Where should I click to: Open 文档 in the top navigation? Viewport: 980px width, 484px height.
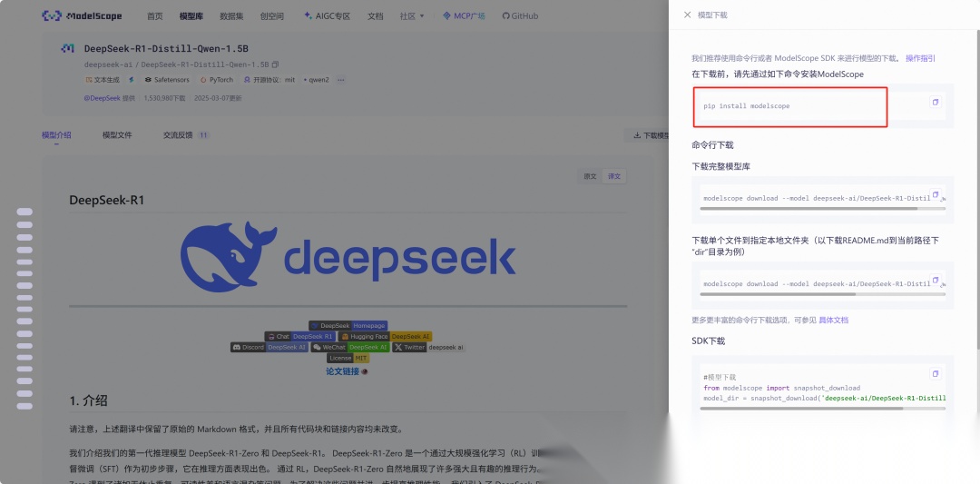pyautogui.click(x=376, y=16)
